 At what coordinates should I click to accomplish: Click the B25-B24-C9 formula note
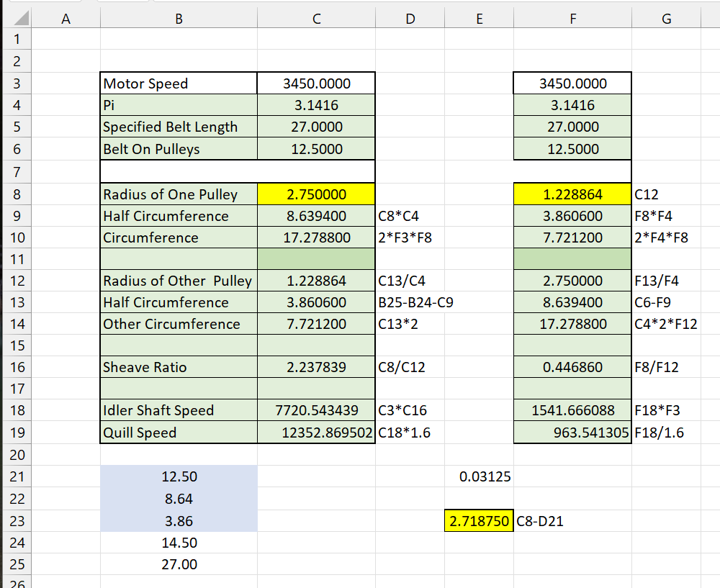tap(415, 302)
